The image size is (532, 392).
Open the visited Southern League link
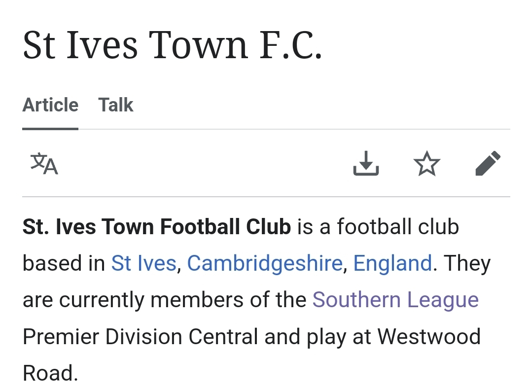pos(395,300)
